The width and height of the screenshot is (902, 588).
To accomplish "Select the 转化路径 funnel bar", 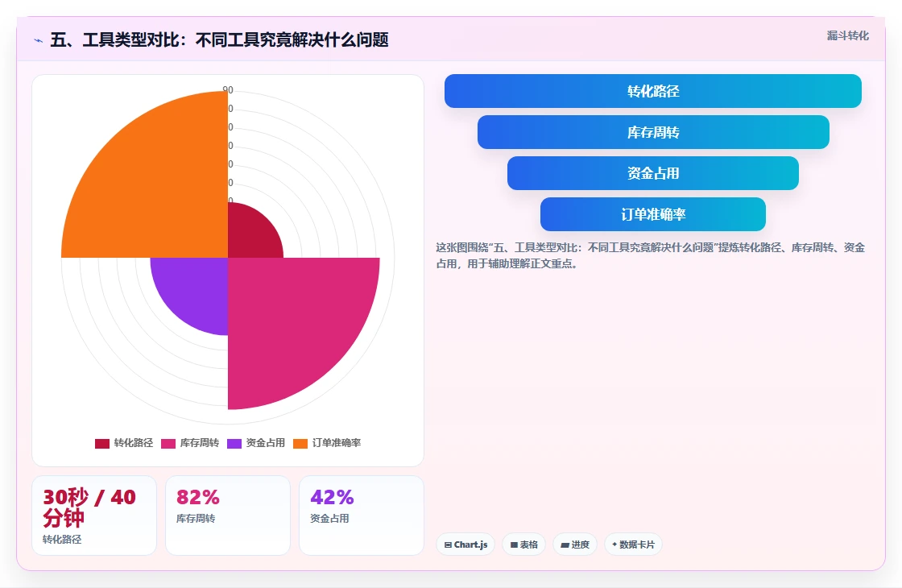I will tap(653, 91).
